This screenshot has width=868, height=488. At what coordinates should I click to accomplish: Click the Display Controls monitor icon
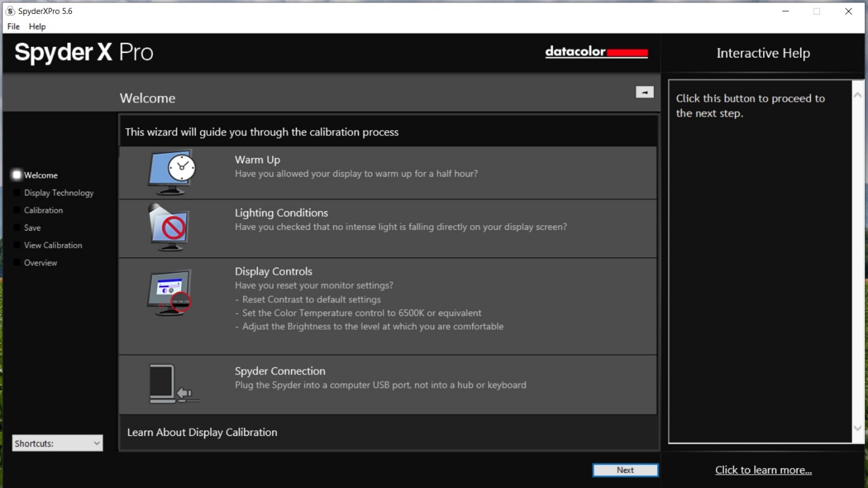point(170,293)
